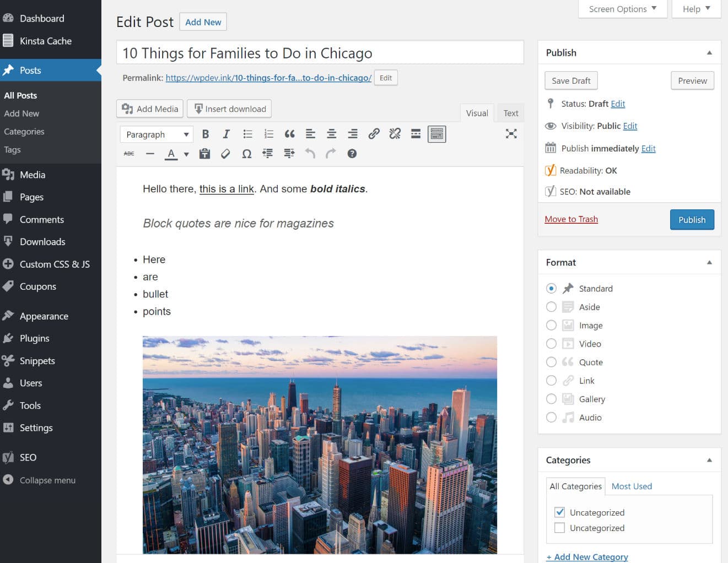Open the text color picker arrow
This screenshot has height=563, width=728.
(186, 154)
